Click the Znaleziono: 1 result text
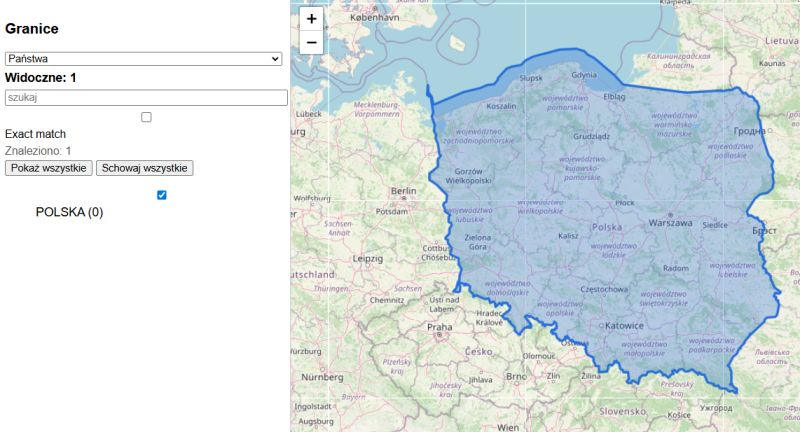The height and width of the screenshot is (432, 800). click(x=38, y=151)
